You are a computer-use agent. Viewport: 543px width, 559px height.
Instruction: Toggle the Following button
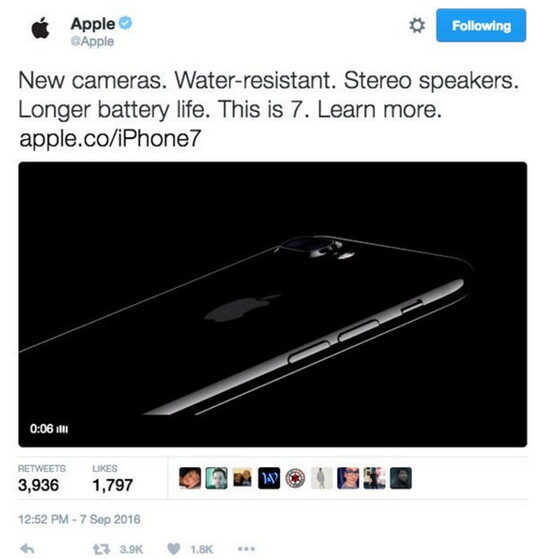(481, 26)
